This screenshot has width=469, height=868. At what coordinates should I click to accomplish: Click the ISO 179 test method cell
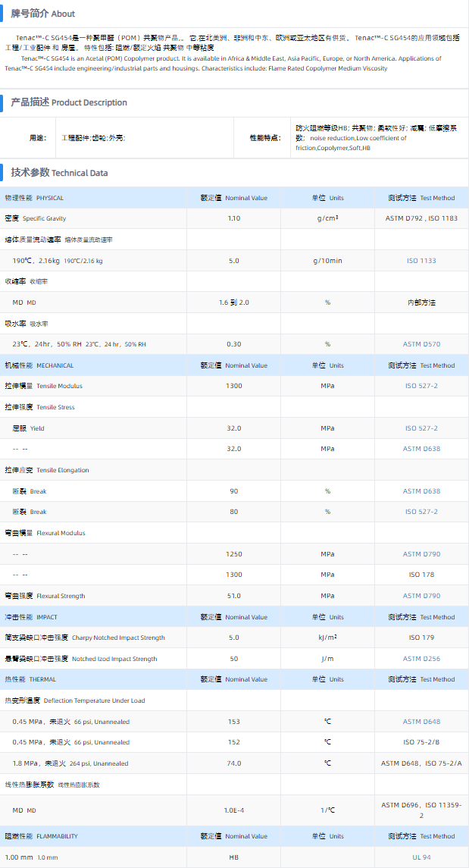421,638
